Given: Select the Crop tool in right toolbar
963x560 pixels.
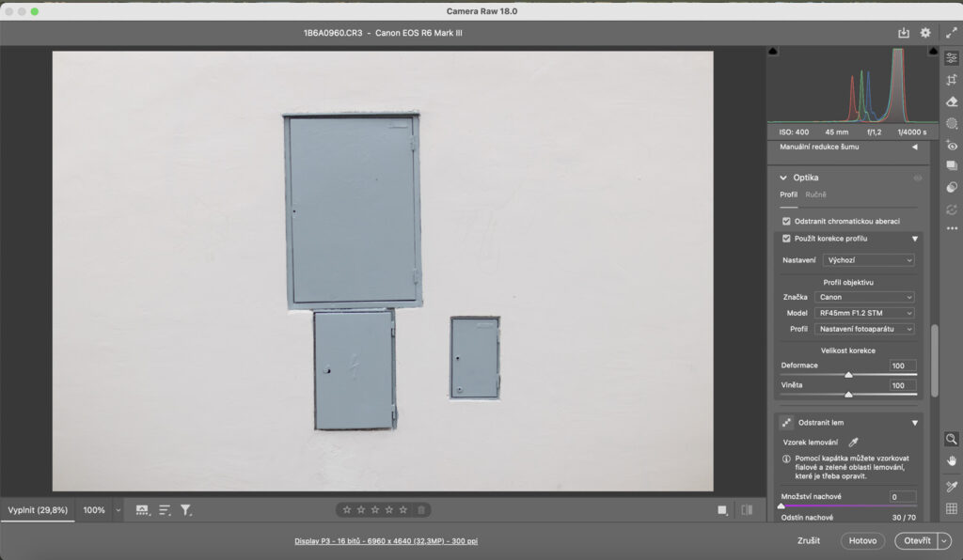Looking at the screenshot, I should 952,80.
